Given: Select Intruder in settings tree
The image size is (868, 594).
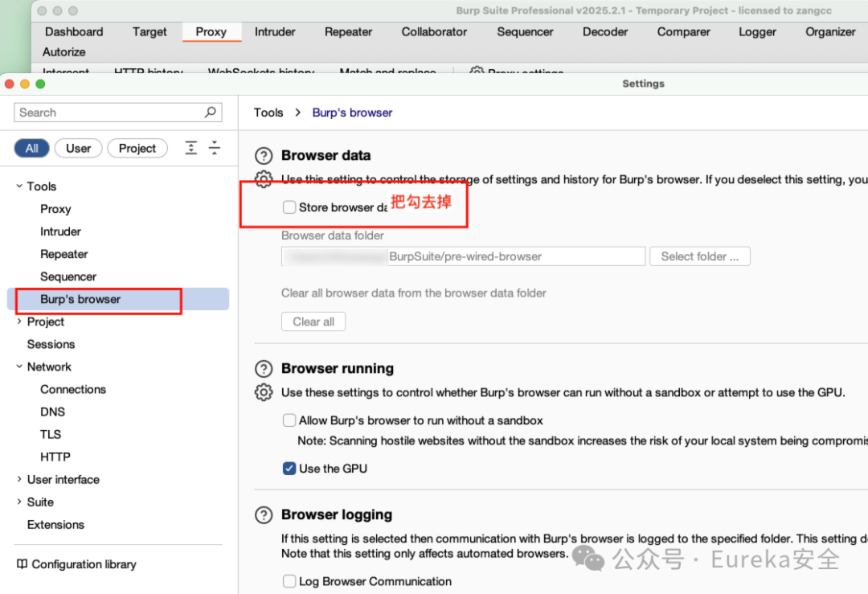Looking at the screenshot, I should pyautogui.click(x=60, y=231).
